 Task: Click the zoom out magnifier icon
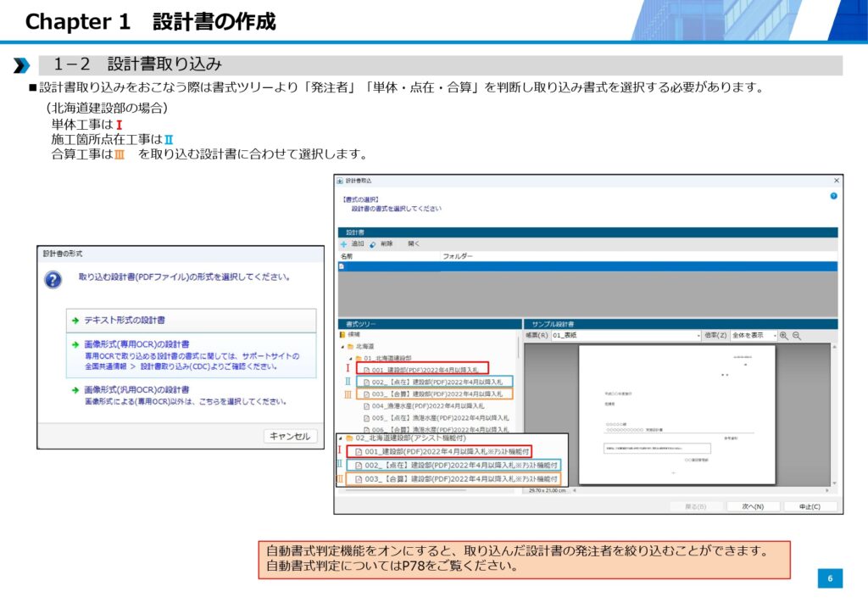[x=797, y=336]
